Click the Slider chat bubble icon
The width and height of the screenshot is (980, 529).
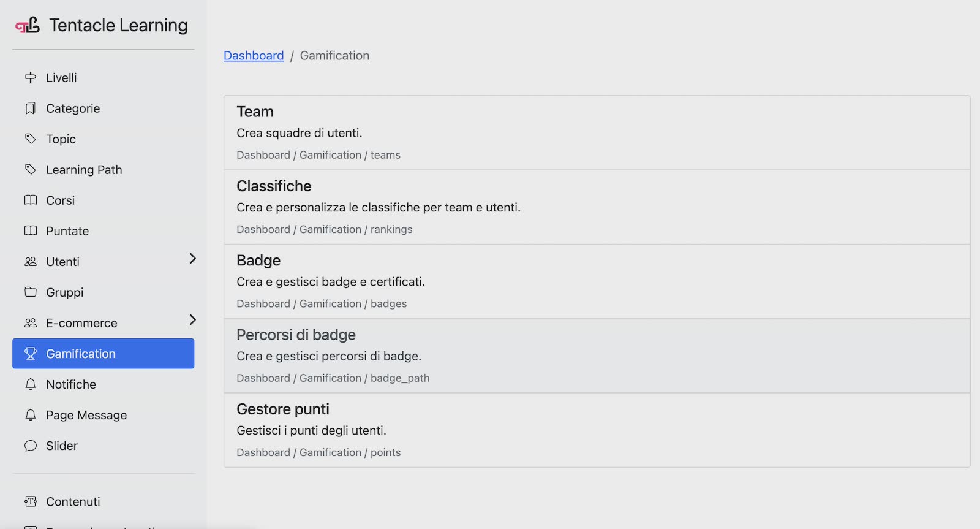click(x=31, y=446)
